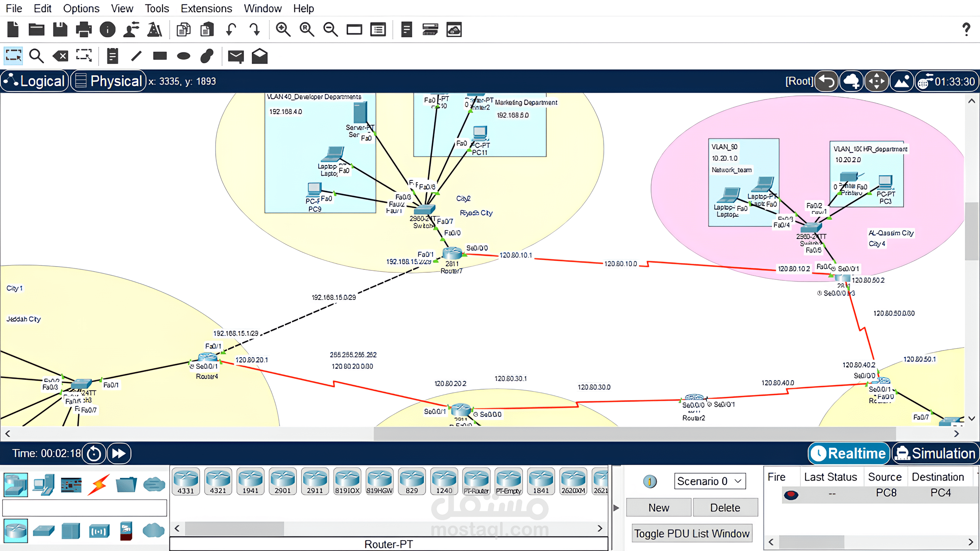The width and height of the screenshot is (980, 551).
Task: Expand the PDU panel arrow
Action: 616,507
